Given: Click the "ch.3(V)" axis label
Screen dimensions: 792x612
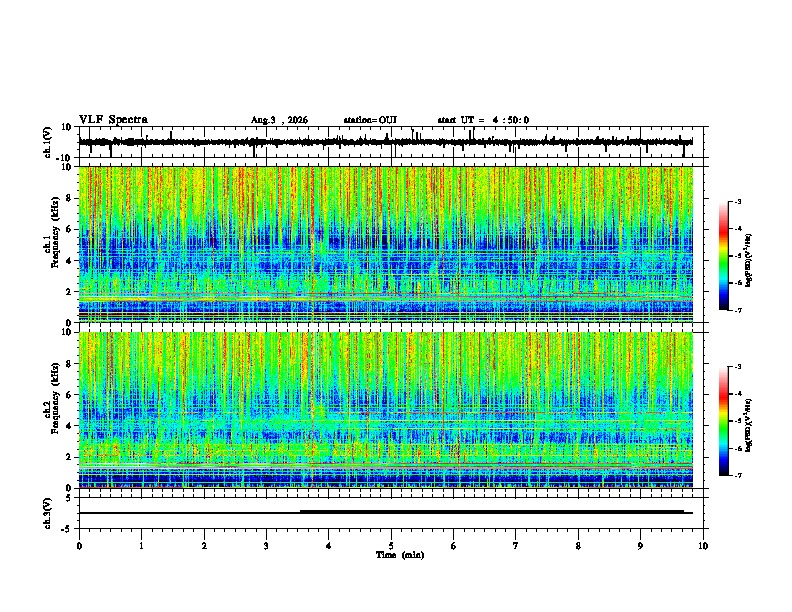Looking at the screenshot, I should click(x=48, y=513).
